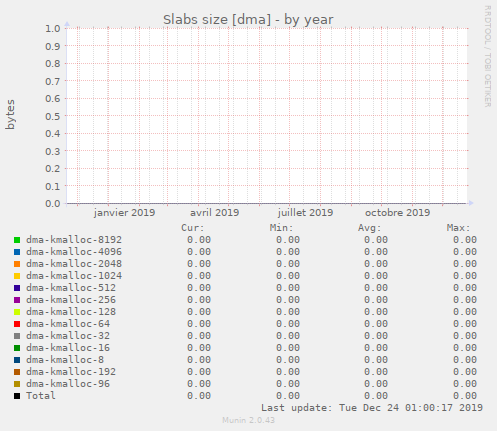The width and height of the screenshot is (497, 431).
Task: Click the octobre 2019 axis label
Action: pos(398,213)
